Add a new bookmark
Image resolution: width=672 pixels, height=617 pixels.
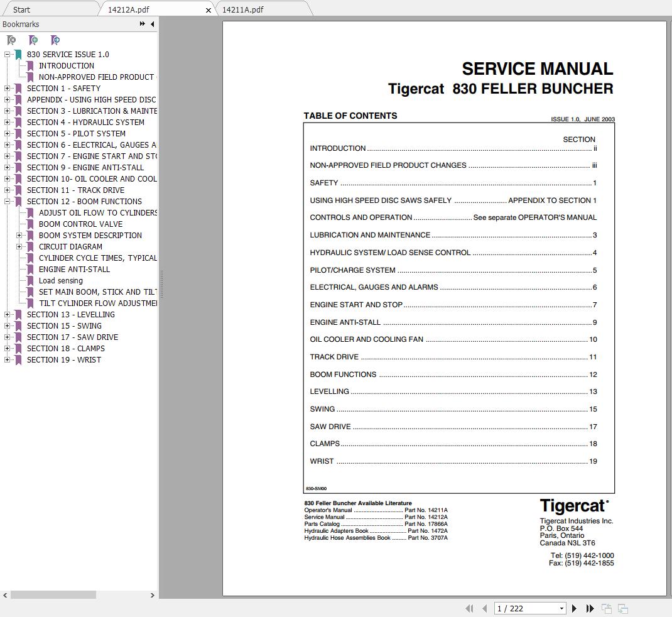point(33,40)
